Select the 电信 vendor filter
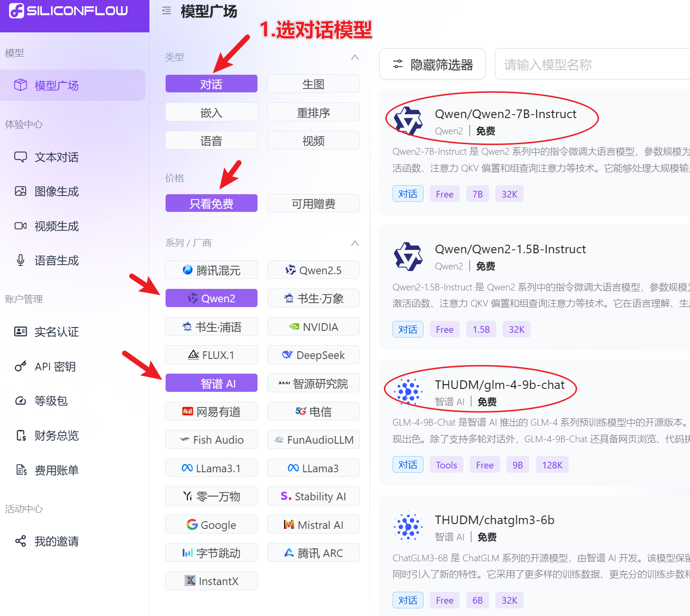The height and width of the screenshot is (616, 690). (x=314, y=411)
